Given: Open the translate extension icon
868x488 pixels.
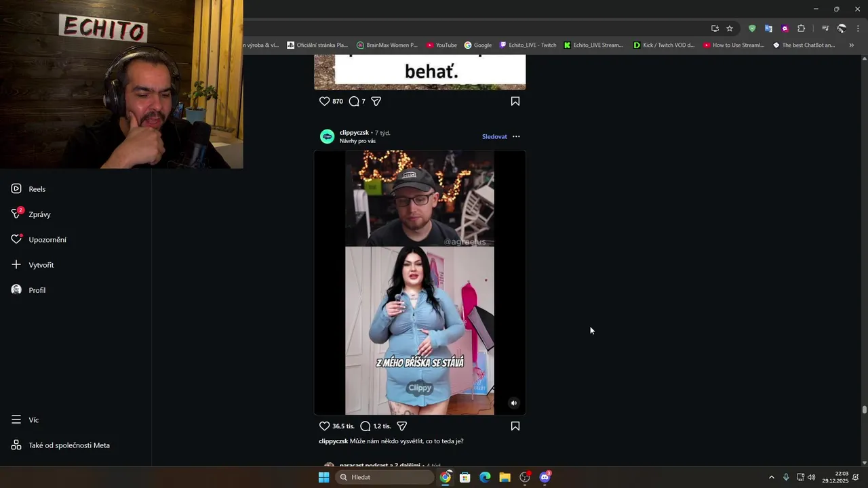Looking at the screenshot, I should tap(768, 28).
